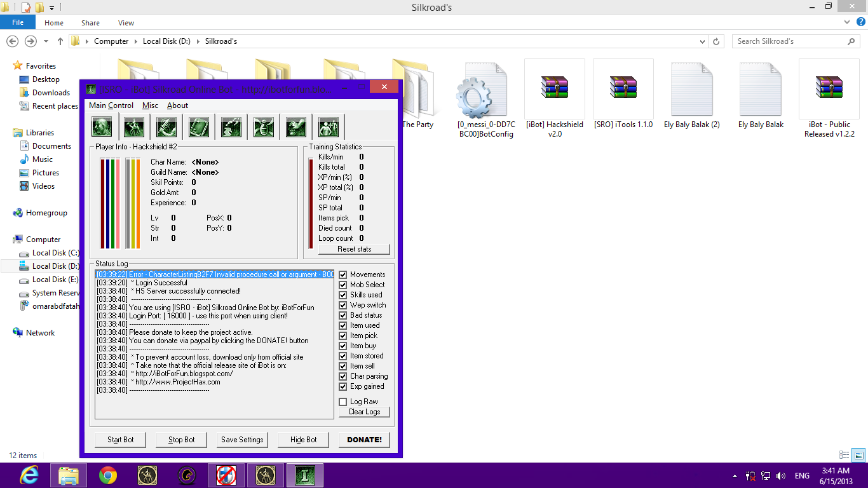Image resolution: width=868 pixels, height=488 pixels.
Task: Open the Main Control menu
Action: 111,105
